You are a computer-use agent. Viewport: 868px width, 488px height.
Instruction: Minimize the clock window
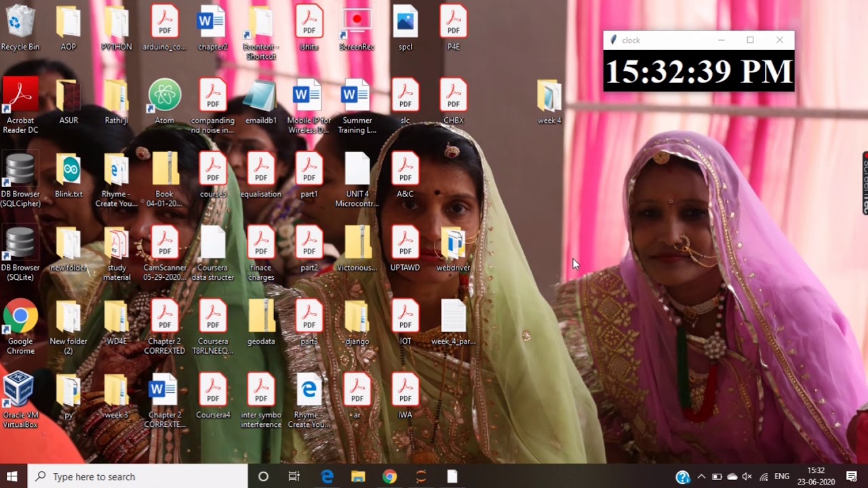[x=721, y=40]
